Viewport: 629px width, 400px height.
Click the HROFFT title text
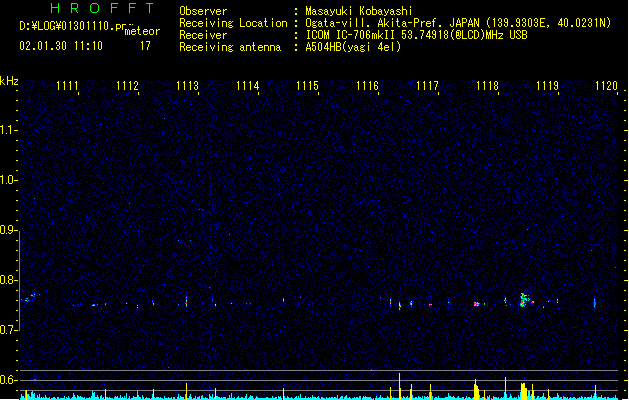coord(102,8)
